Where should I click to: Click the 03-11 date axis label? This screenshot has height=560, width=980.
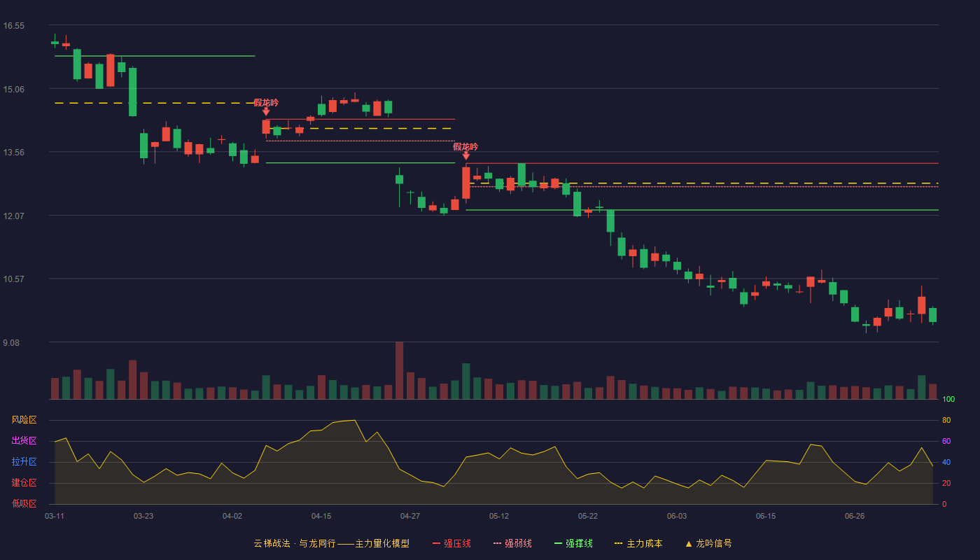click(55, 516)
